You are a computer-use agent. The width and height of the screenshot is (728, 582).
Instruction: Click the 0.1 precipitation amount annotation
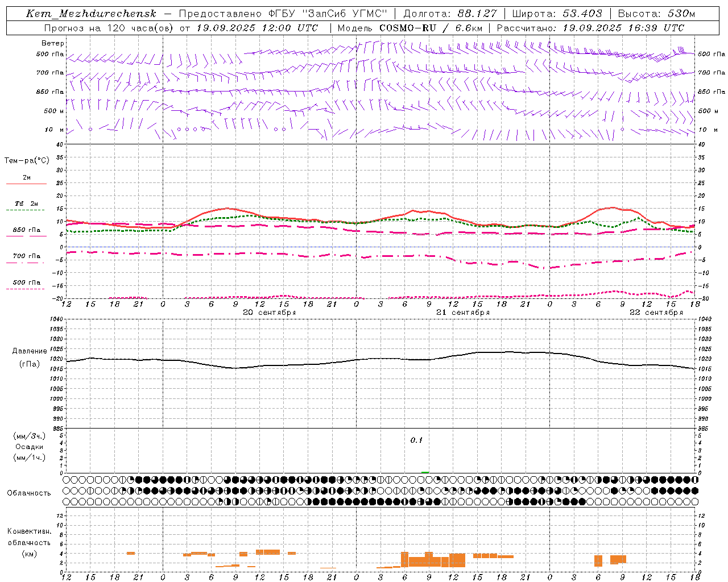(417, 440)
